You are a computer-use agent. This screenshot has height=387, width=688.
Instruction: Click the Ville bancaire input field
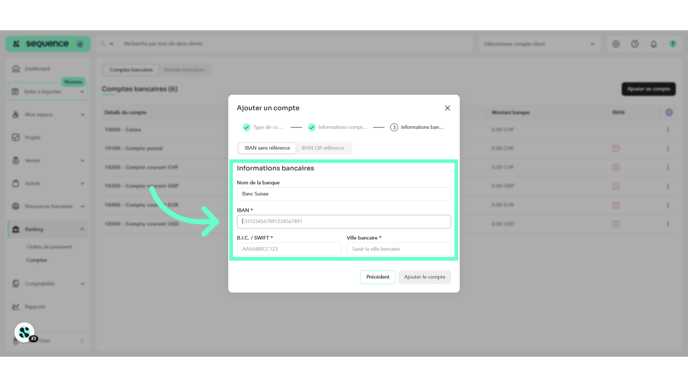tap(398, 249)
